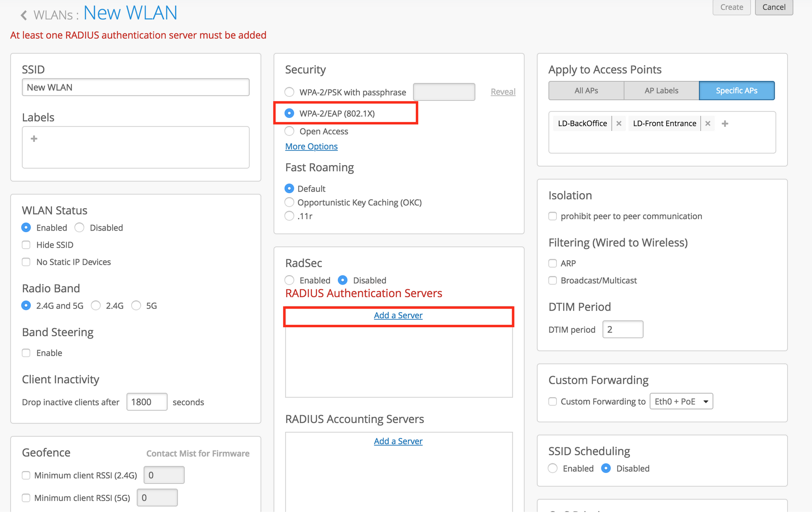This screenshot has width=812, height=518.
Task: Select WPA-2/PSK with passphrase option
Action: (x=289, y=92)
